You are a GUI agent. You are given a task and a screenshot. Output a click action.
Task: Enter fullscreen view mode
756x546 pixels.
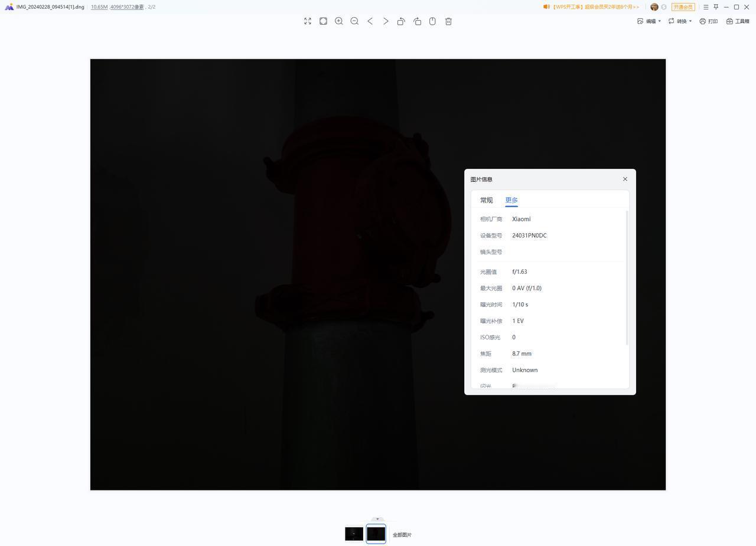(308, 21)
